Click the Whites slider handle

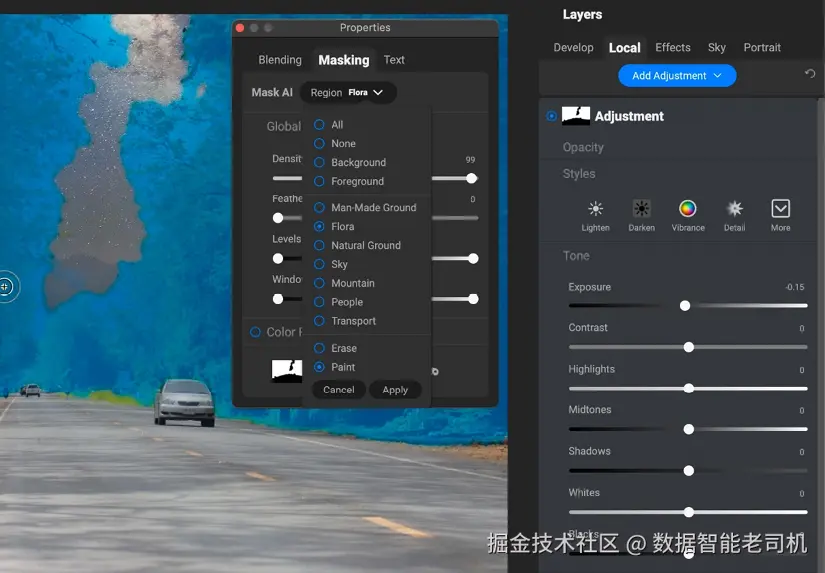coord(688,512)
